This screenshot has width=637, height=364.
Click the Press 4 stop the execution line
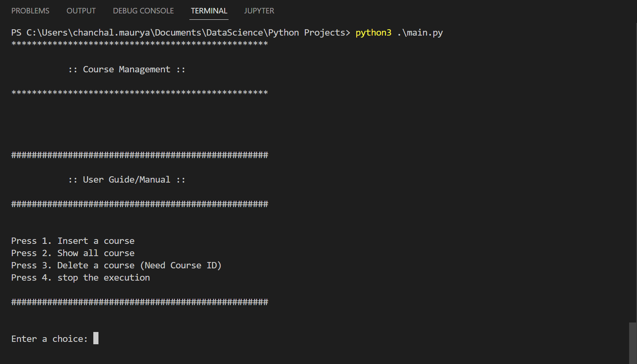coord(80,277)
